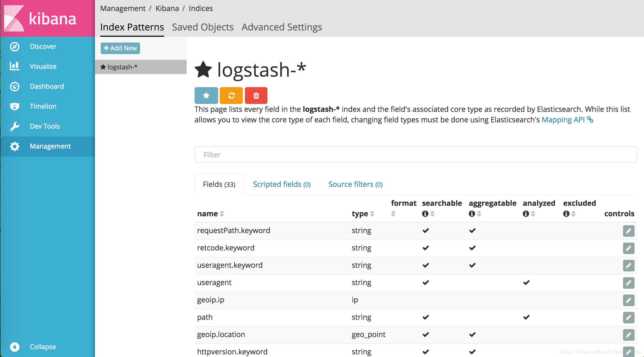Click Dashboard label in sidebar
The image size is (644, 357).
pos(47,86)
